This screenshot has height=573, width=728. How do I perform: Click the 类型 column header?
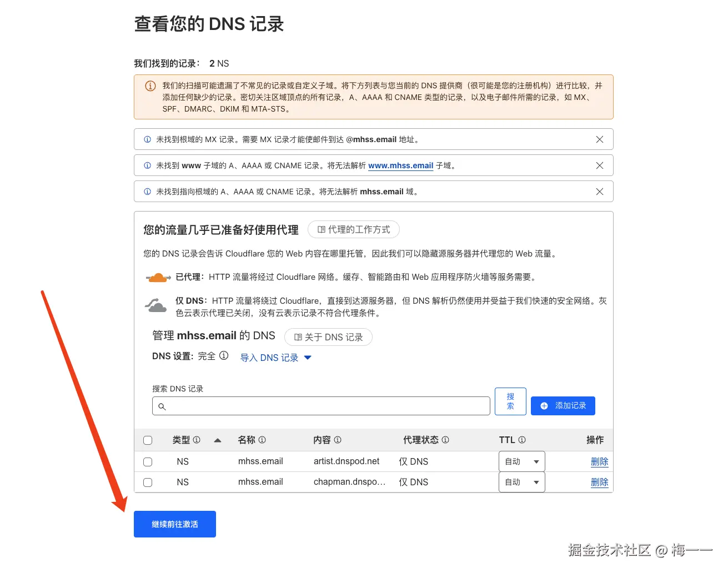(x=181, y=440)
